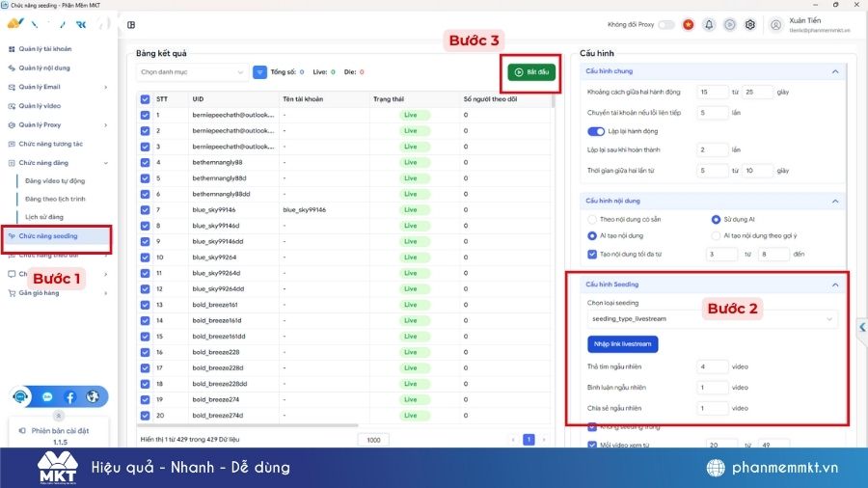The width and height of the screenshot is (868, 488).
Task: Click the Zalo chat icon
Action: [47, 396]
